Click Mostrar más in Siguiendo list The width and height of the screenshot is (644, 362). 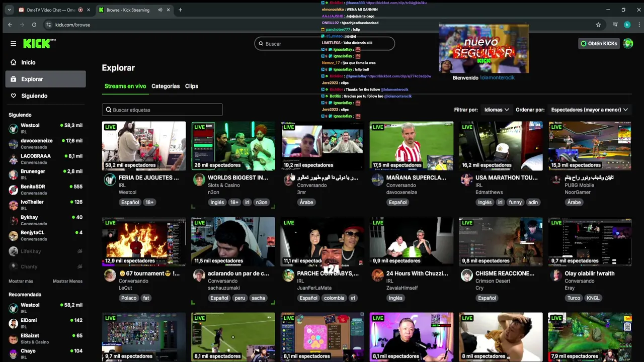tap(21, 281)
